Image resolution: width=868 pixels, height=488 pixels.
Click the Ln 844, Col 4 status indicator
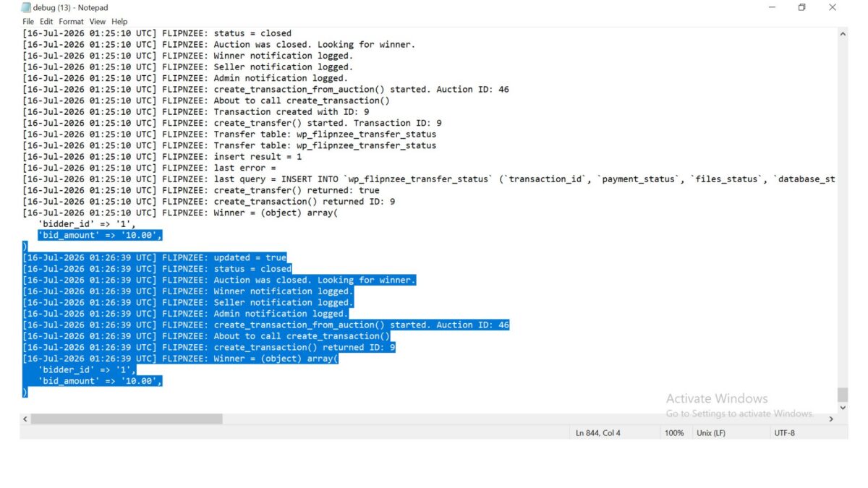598,433
